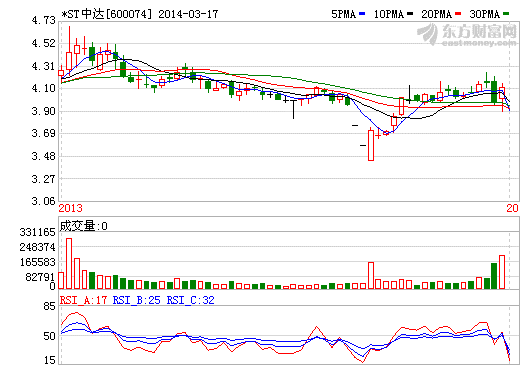520x365 pixels.
Task: Click the 248374 volume axis label
Action: (x=37, y=247)
